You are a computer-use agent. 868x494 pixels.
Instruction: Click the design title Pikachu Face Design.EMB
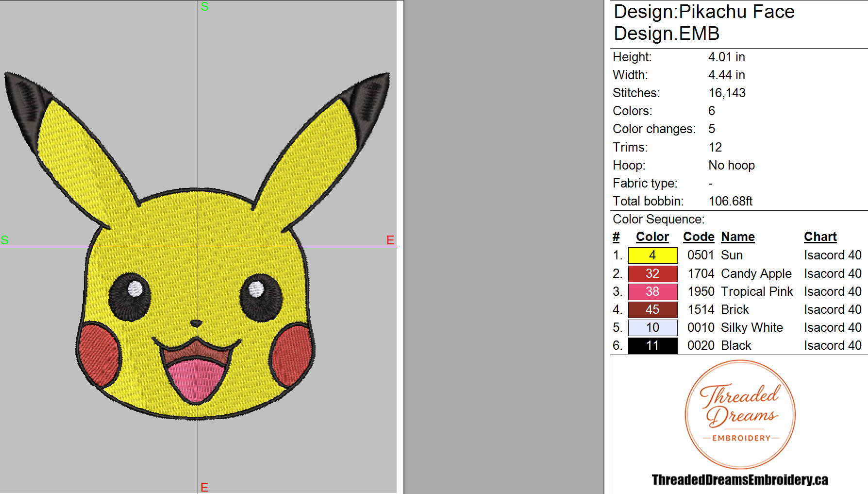(704, 22)
